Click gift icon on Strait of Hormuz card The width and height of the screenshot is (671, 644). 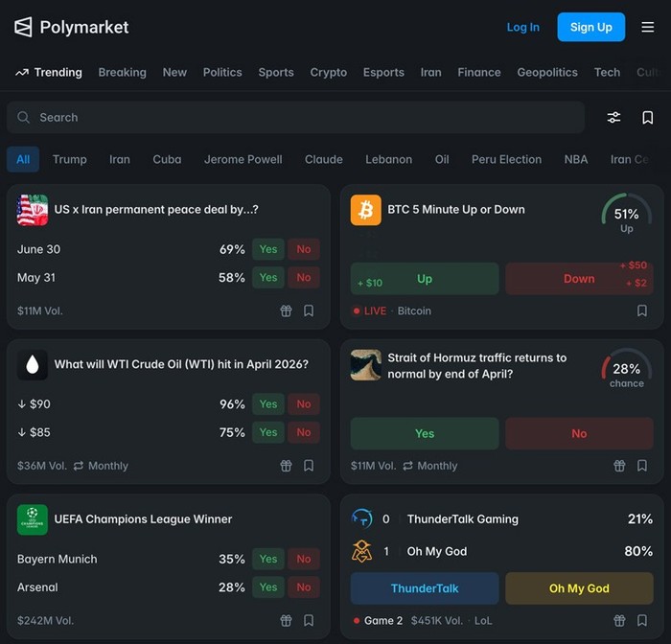click(619, 466)
